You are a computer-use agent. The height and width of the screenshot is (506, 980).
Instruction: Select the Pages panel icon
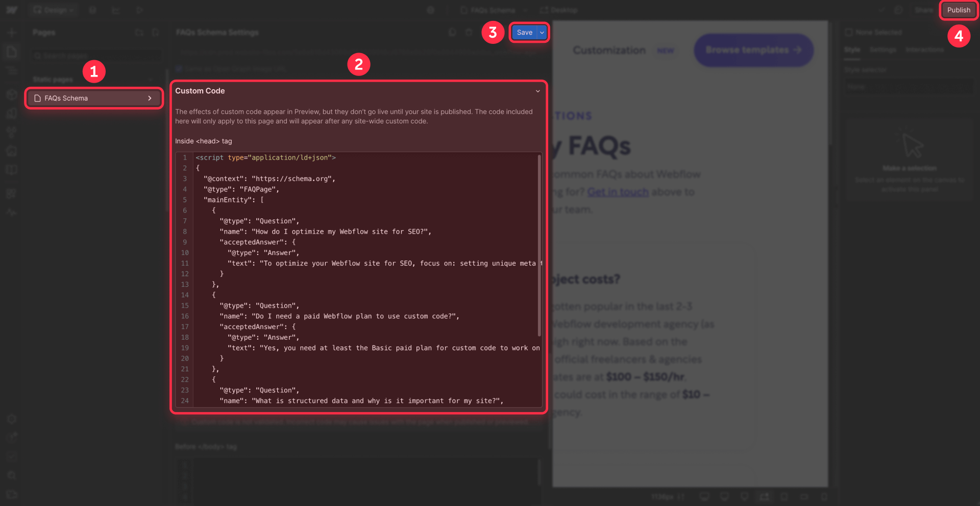(x=12, y=52)
